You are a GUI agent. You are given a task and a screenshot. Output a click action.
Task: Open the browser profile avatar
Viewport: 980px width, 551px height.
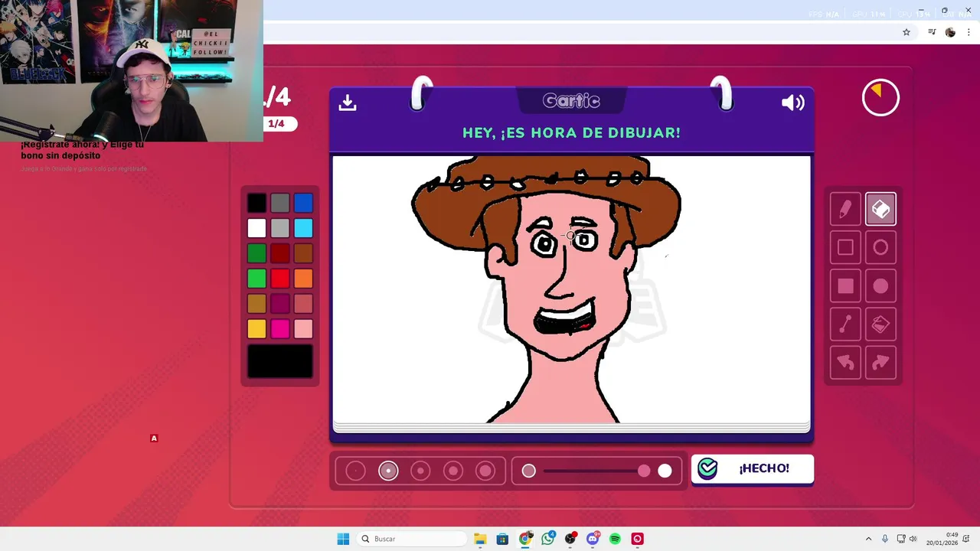click(x=950, y=32)
